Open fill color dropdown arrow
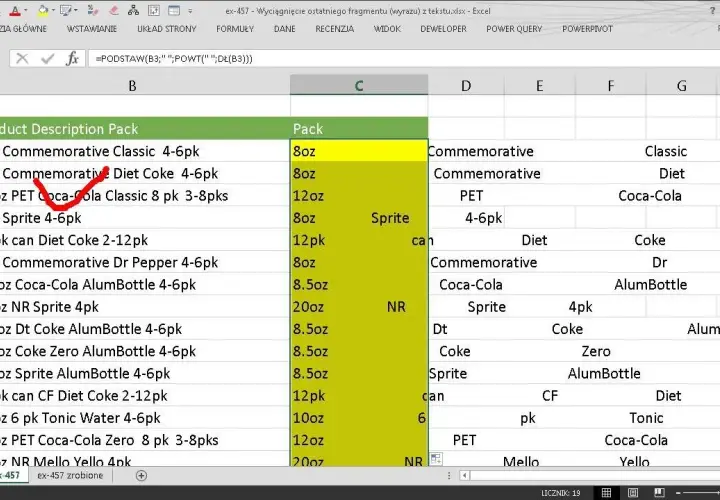The width and height of the screenshot is (720, 500). coord(54,11)
